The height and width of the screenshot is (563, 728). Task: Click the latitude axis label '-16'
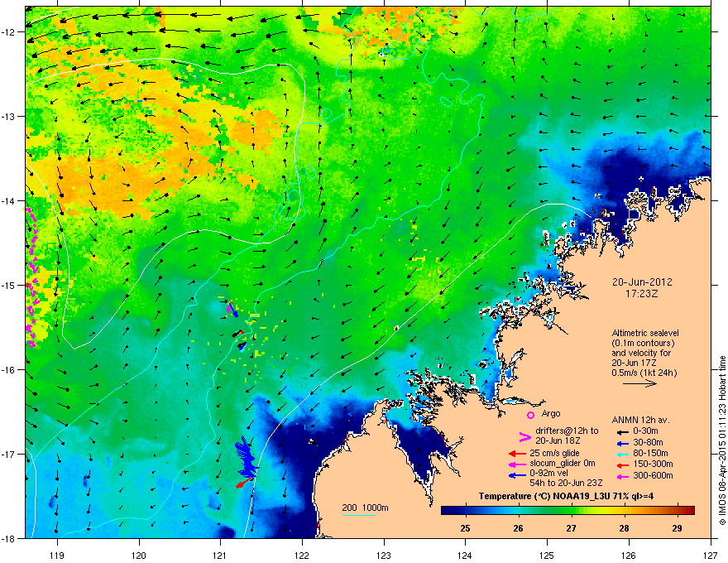(x=9, y=369)
